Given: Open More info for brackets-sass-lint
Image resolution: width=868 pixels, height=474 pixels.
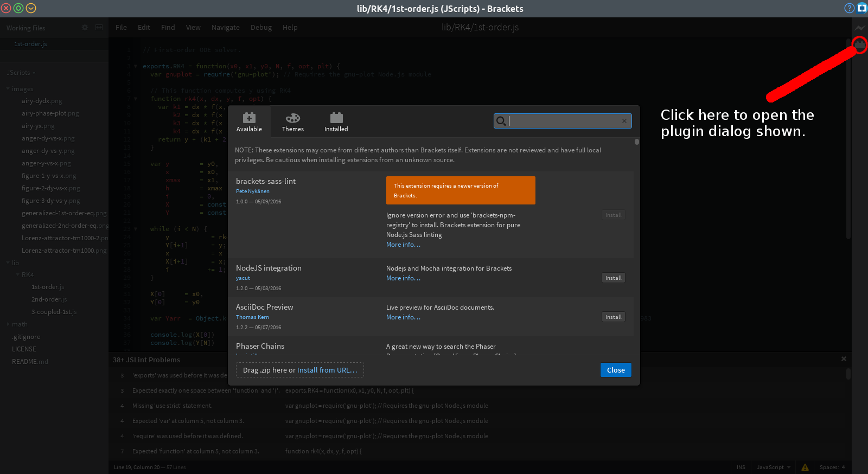Looking at the screenshot, I should pos(403,245).
